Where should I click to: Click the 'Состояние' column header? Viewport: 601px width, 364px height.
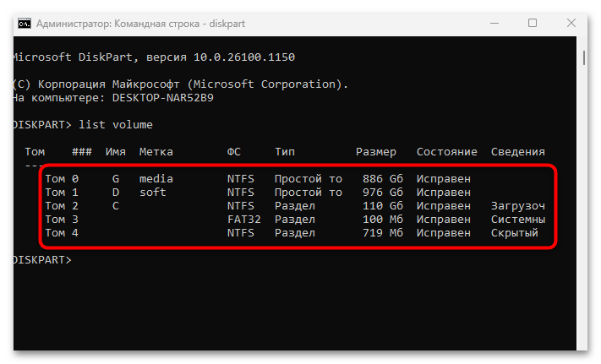[x=447, y=152]
